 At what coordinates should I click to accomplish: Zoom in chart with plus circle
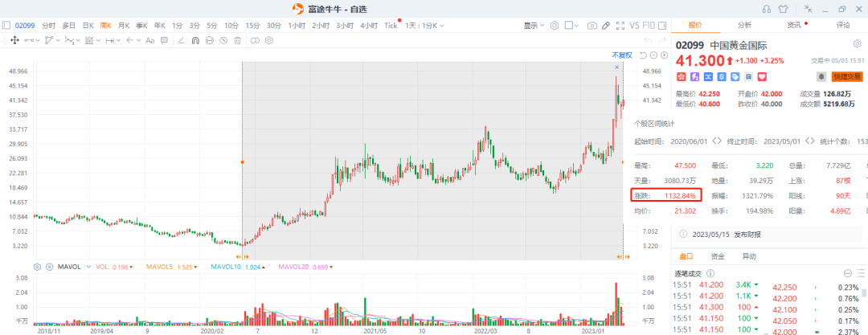(665, 55)
